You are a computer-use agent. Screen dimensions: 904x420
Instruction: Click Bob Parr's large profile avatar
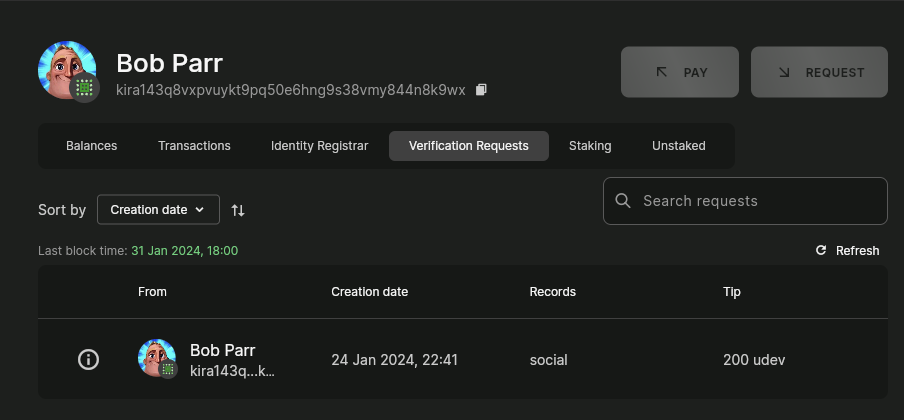65,68
